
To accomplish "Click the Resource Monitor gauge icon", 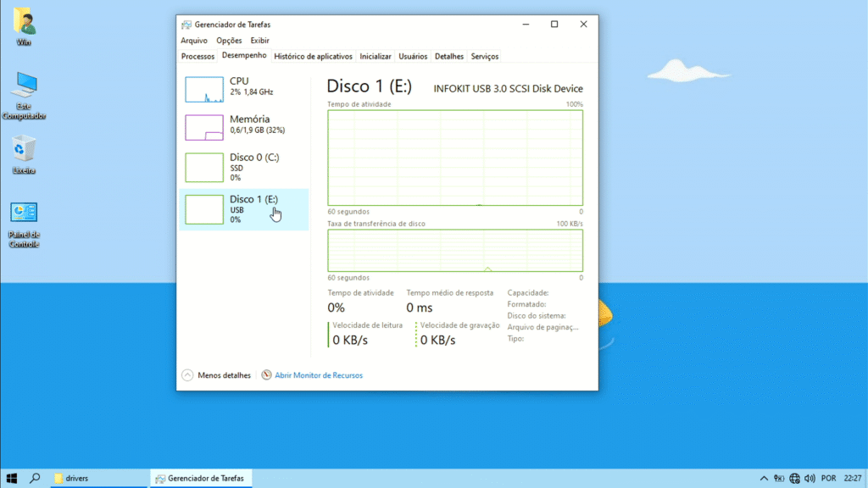I will [267, 375].
